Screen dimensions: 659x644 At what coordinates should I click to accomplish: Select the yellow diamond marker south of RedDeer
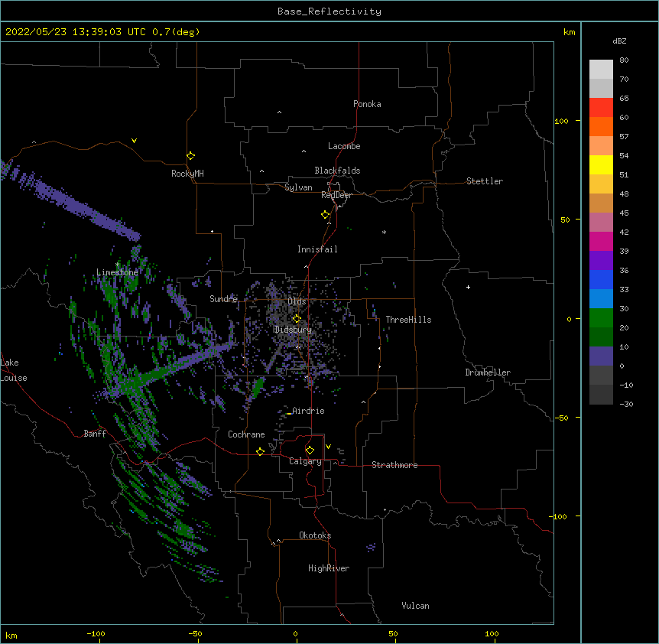click(326, 215)
